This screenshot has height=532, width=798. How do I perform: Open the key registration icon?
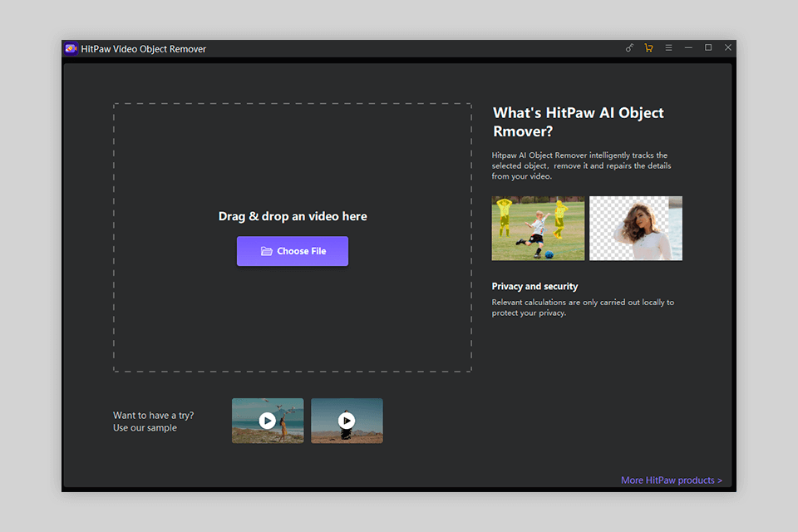(x=629, y=47)
